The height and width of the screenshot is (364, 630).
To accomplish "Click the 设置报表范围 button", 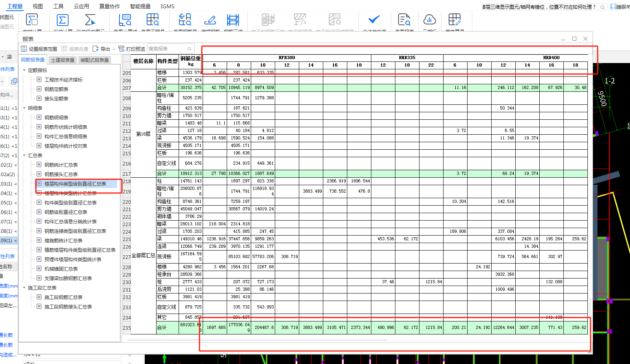I will 39,49.
